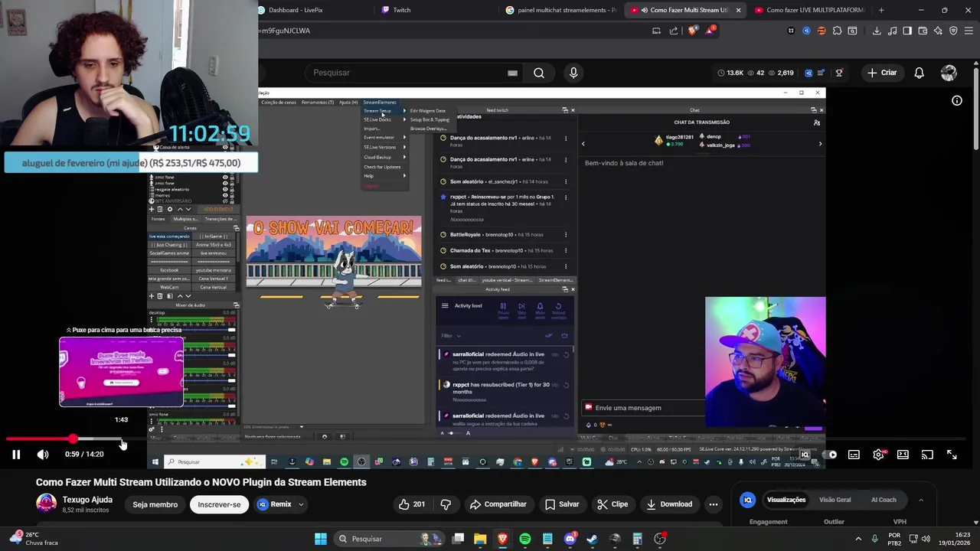Dislike the video
This screenshot has height=551, width=980.
tap(446, 504)
